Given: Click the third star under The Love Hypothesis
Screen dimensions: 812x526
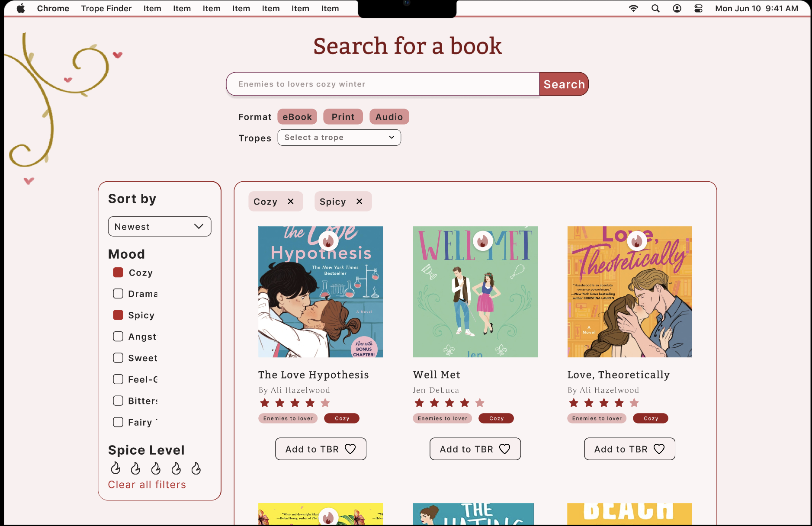Looking at the screenshot, I should pyautogui.click(x=295, y=403).
